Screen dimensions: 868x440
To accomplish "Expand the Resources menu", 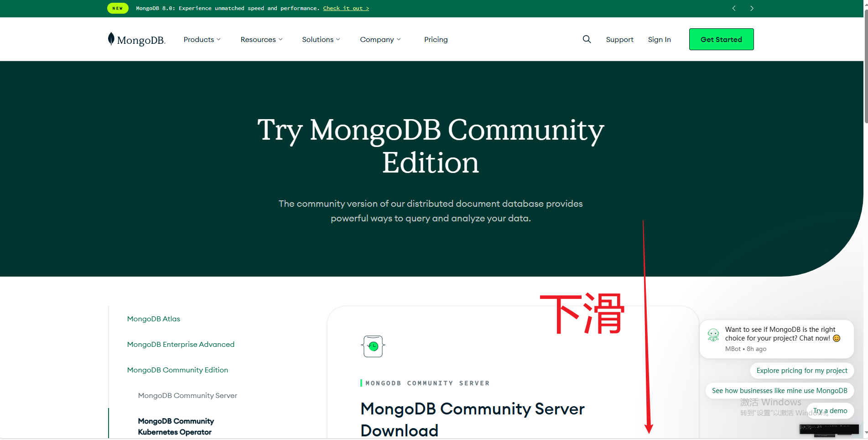I will click(261, 39).
